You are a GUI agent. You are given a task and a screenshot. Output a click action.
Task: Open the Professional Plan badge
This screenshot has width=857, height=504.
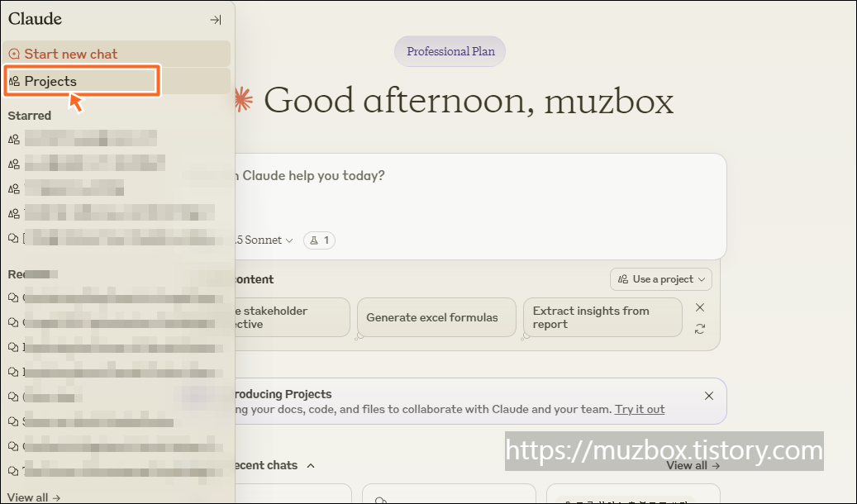pos(450,51)
